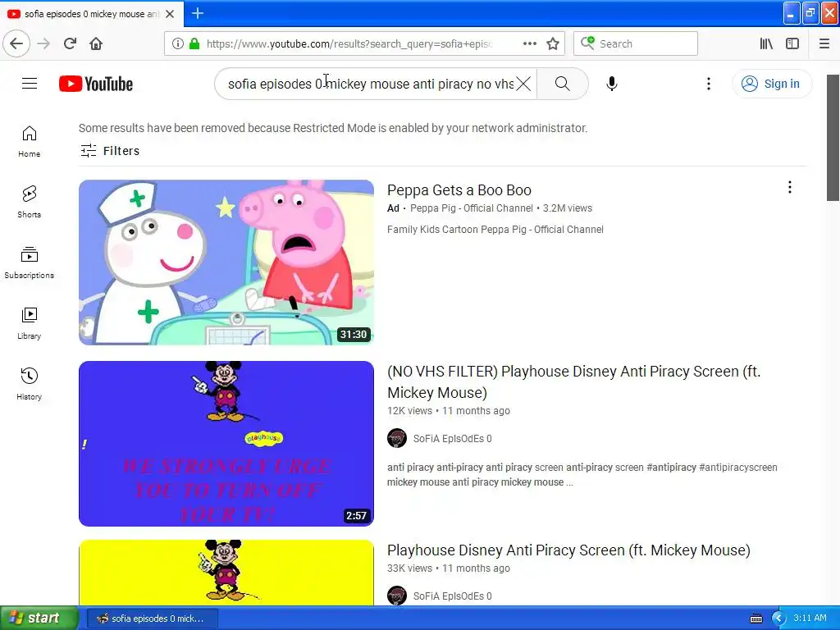Reload the page with the refresh icon
Viewport: 840px width, 630px height.
(x=70, y=43)
